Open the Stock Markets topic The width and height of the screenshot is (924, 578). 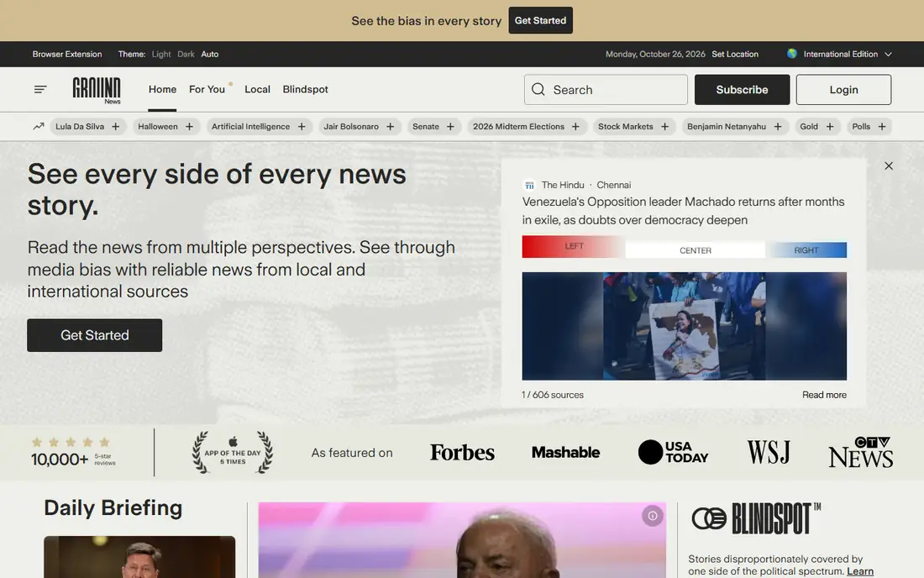click(625, 127)
